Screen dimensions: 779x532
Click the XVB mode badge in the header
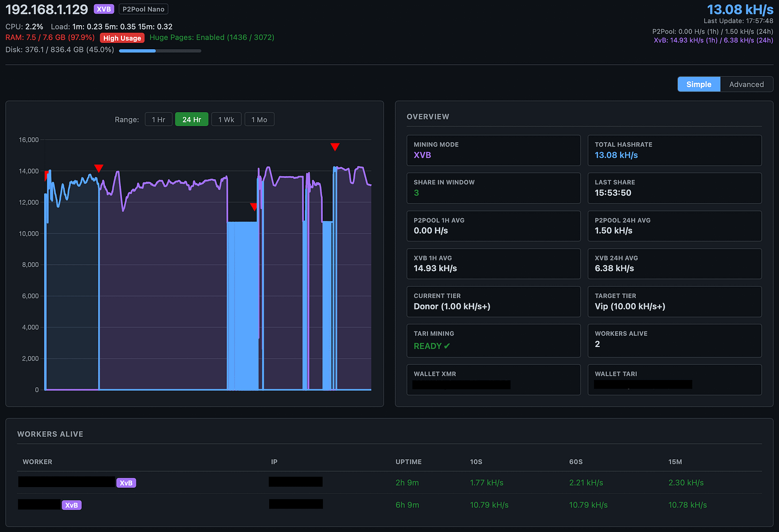click(104, 9)
